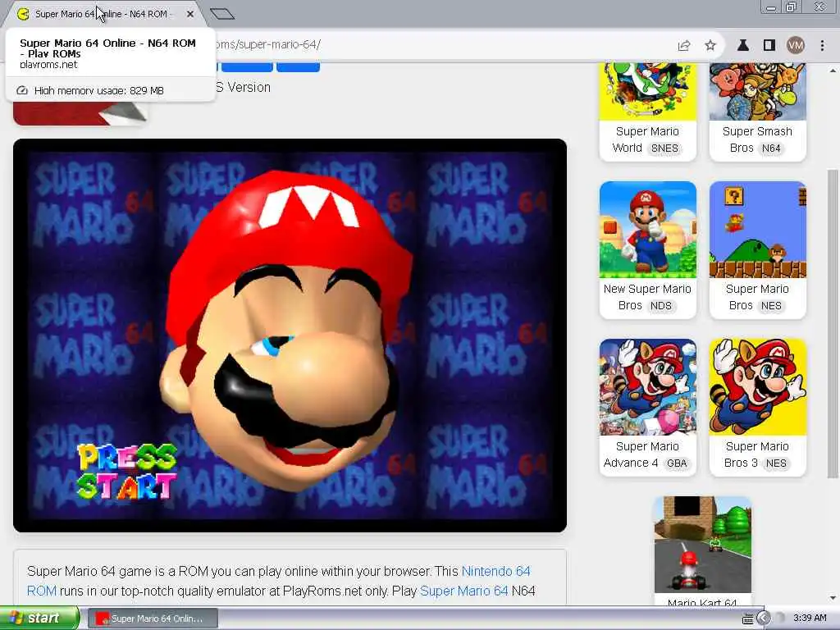The image size is (840, 630).
Task: Click the Super Mario Bros 3 title
Action: (x=756, y=454)
